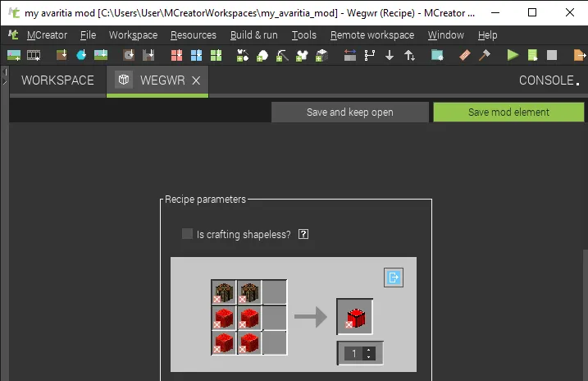This screenshot has width=588, height=381.
Task: Stop running task with grey square icon
Action: tap(552, 56)
